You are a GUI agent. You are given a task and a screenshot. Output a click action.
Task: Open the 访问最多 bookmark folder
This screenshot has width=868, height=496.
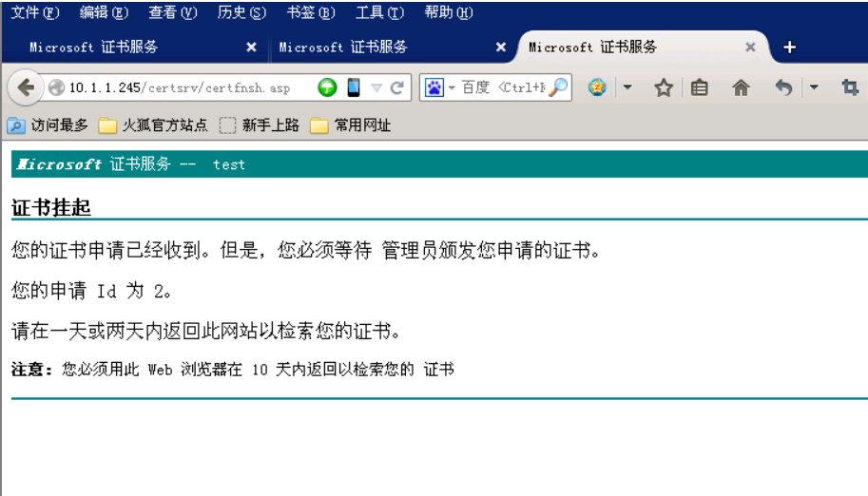[48, 125]
